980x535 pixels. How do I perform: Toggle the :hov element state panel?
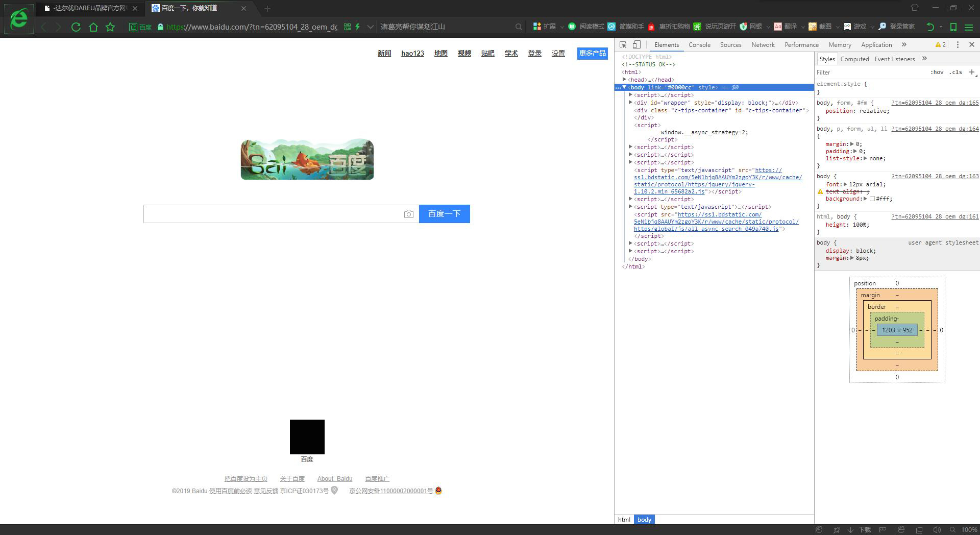click(x=937, y=72)
